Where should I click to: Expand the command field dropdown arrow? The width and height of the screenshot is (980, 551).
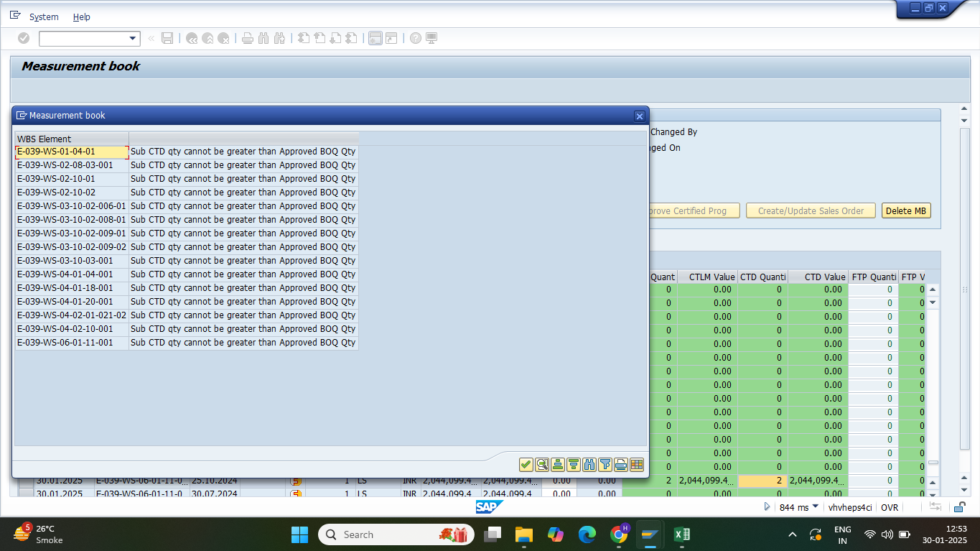point(133,39)
